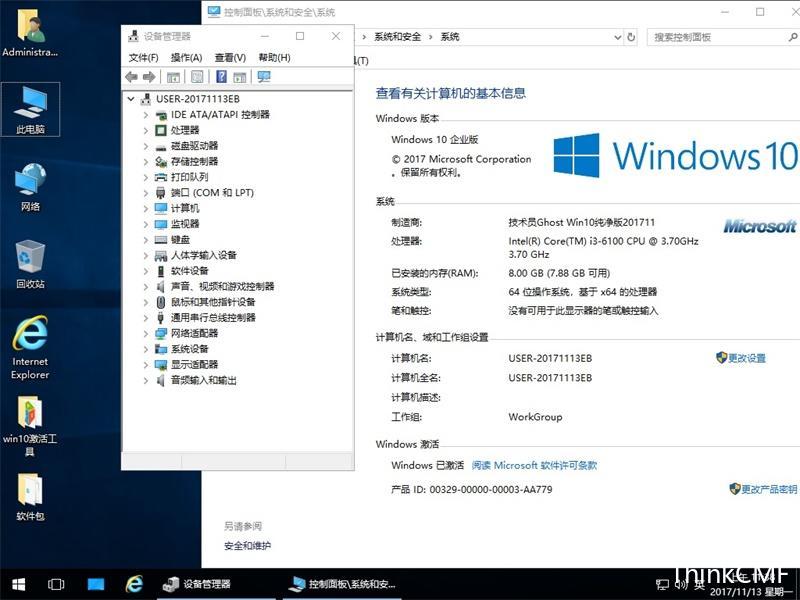Expand the 存储控制器 node

(x=145, y=162)
